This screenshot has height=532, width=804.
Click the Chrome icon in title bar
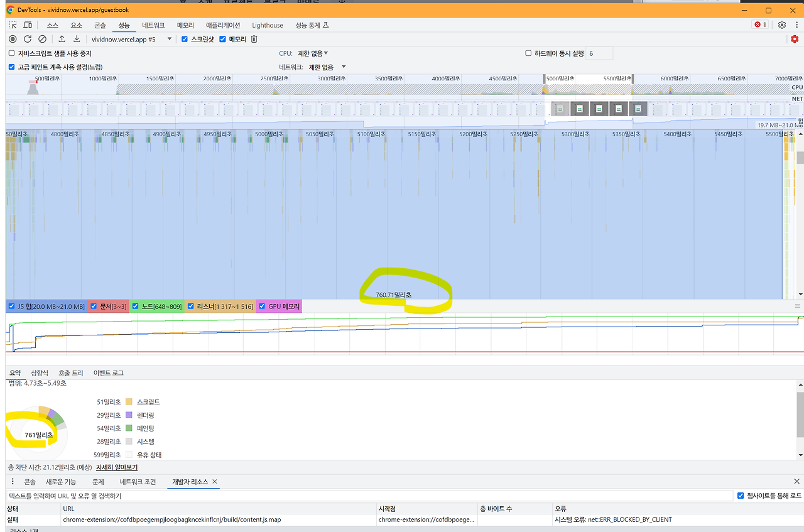click(x=11, y=10)
